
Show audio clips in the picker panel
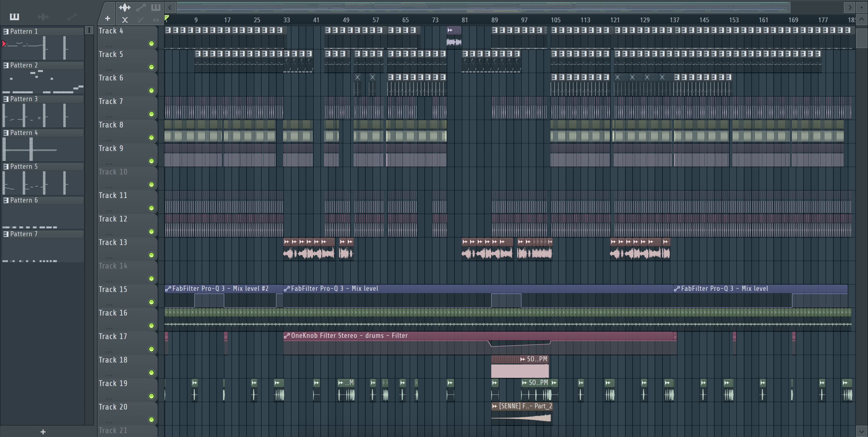point(43,17)
